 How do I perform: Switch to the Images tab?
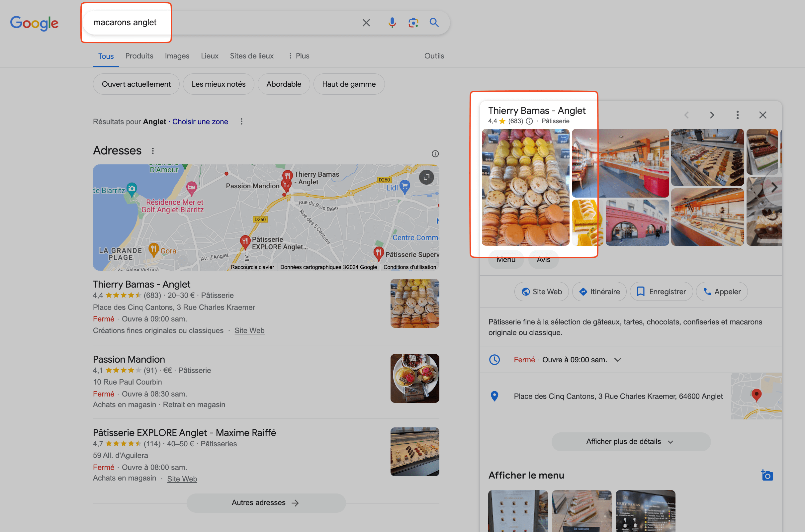pyautogui.click(x=177, y=56)
